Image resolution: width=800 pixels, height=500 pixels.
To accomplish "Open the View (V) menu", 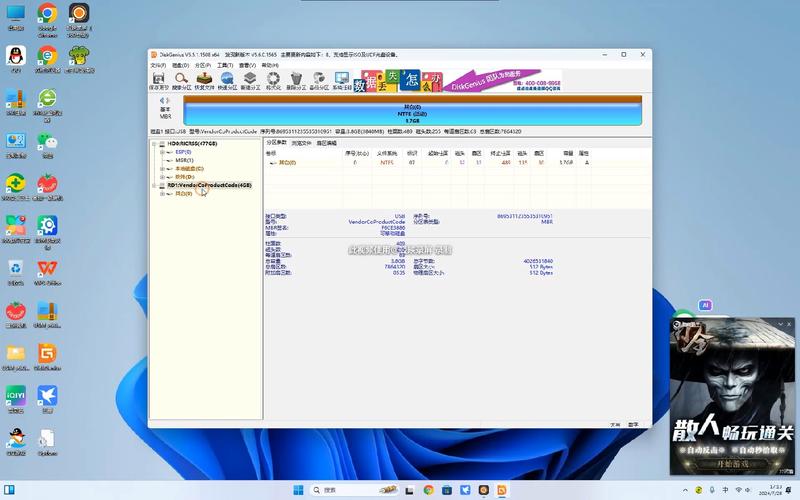I will click(x=247, y=65).
